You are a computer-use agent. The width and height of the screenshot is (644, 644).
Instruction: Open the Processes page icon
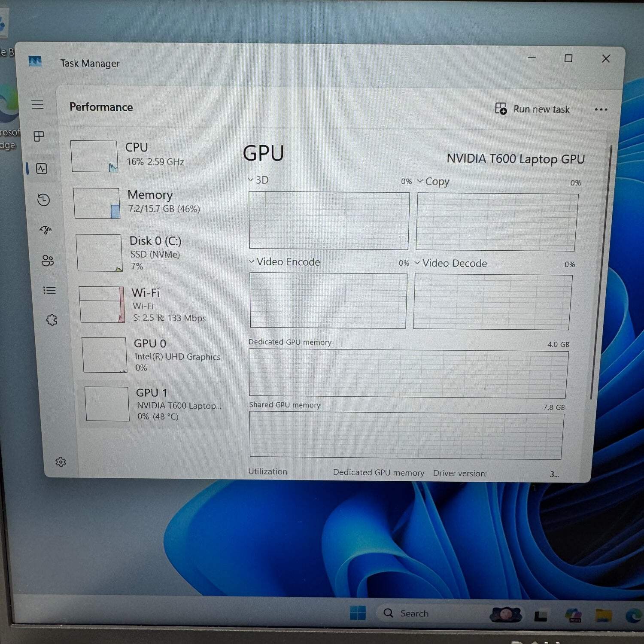[39, 137]
